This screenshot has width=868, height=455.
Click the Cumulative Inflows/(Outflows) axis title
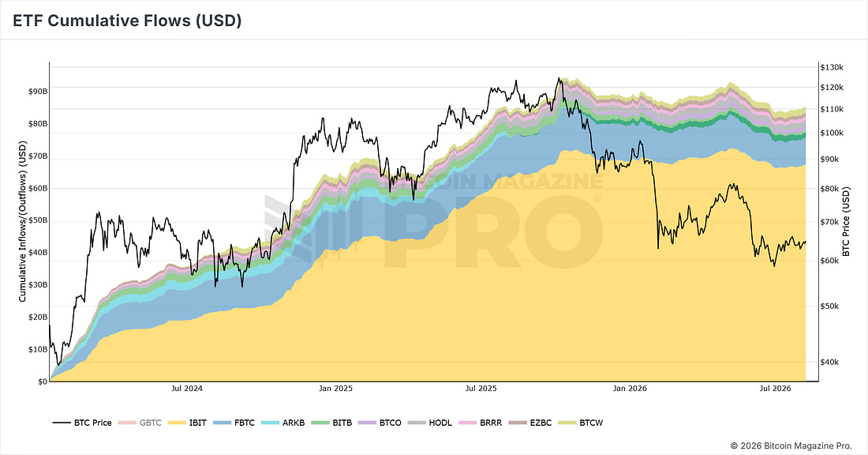23,222
